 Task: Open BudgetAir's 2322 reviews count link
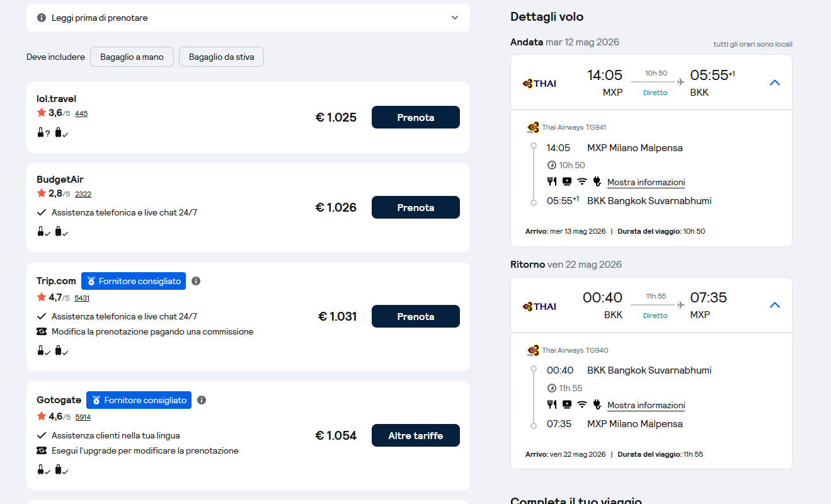[83, 194]
